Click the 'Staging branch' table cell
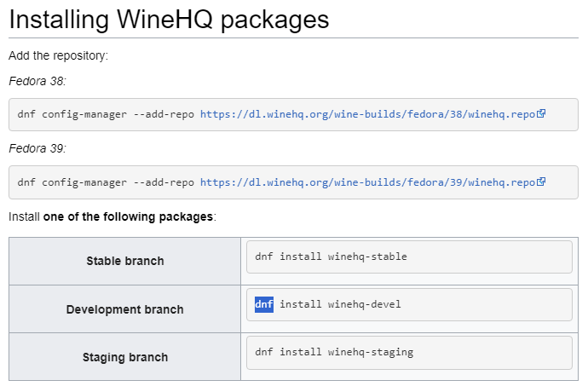 tap(125, 357)
